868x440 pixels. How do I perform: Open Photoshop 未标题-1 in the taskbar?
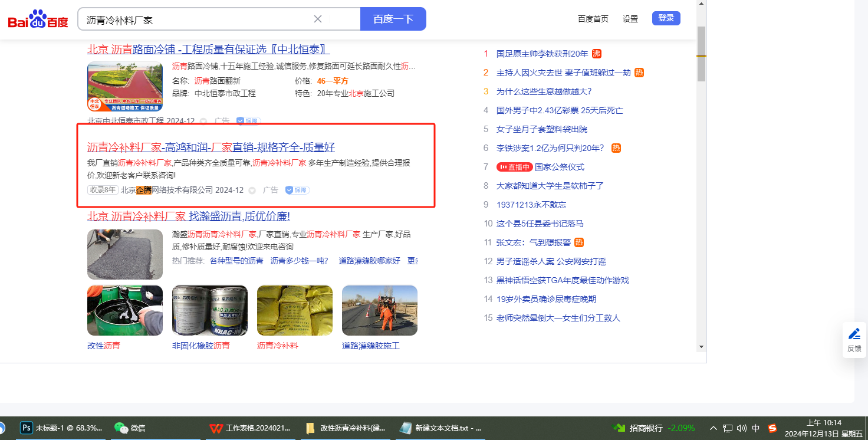[x=61, y=428]
